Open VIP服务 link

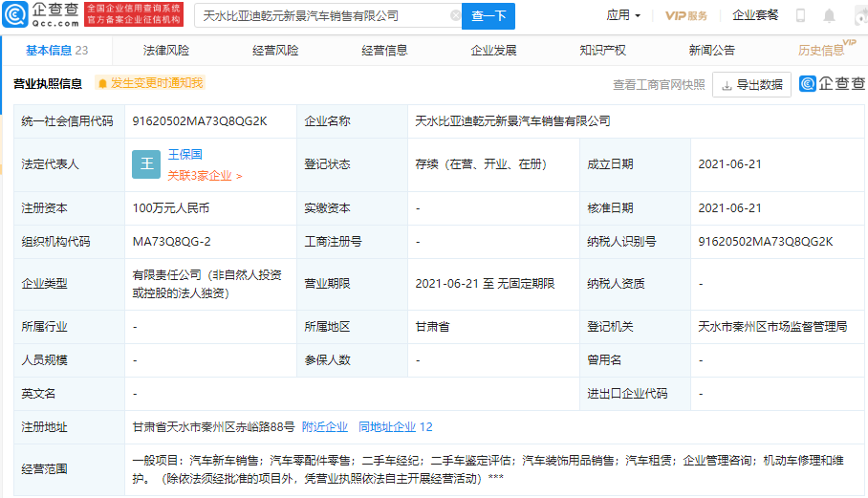tap(686, 15)
